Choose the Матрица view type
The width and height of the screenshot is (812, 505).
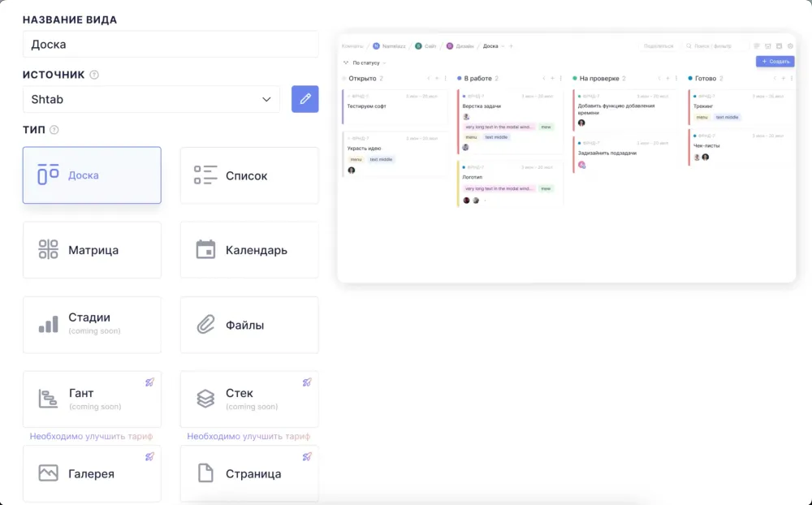pos(92,249)
